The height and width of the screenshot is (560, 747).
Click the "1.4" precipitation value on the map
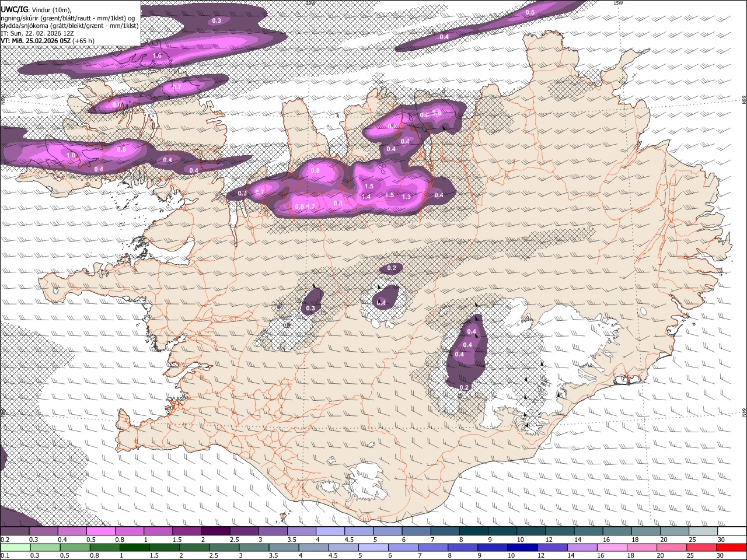[x=366, y=197]
